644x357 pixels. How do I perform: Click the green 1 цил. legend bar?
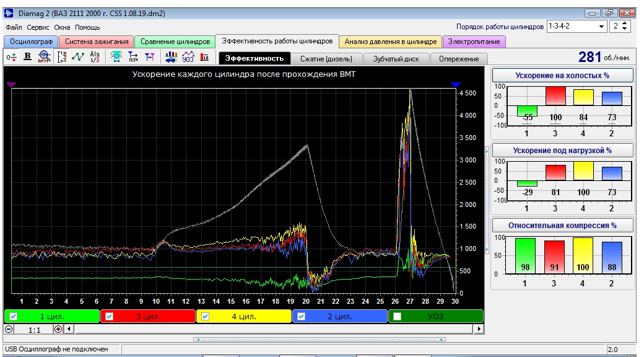coord(52,316)
